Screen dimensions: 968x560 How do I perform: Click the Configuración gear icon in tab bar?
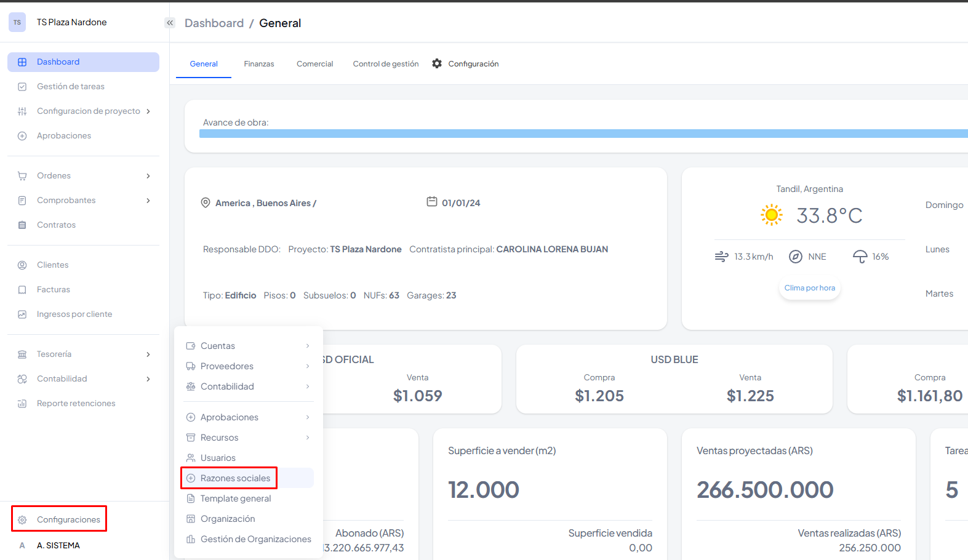tap(437, 63)
